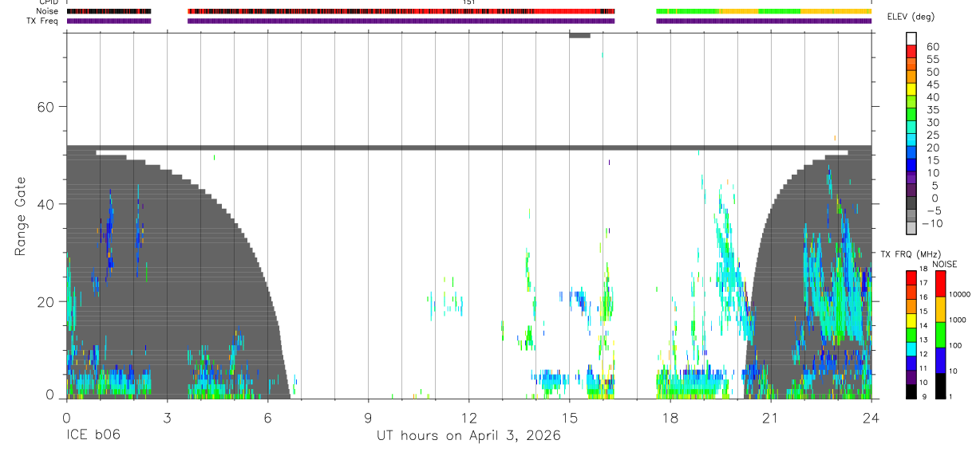Select the black bottom swatch of TX FRQ colorbar
980x452 pixels.
point(911,391)
